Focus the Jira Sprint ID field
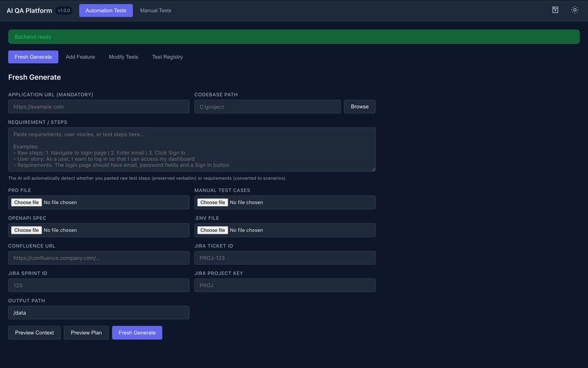 click(x=99, y=285)
